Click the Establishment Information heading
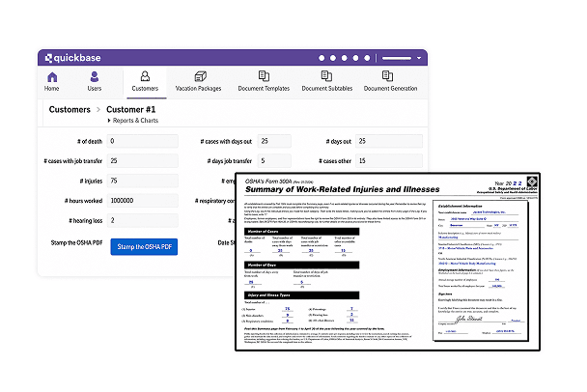This screenshot has height=392, width=587. [461, 206]
